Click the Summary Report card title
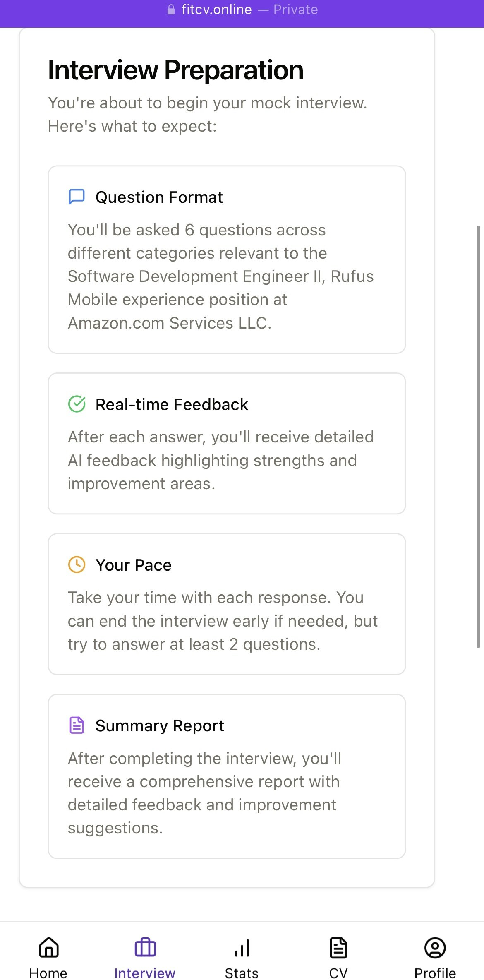The height and width of the screenshot is (980, 484). pos(160,725)
